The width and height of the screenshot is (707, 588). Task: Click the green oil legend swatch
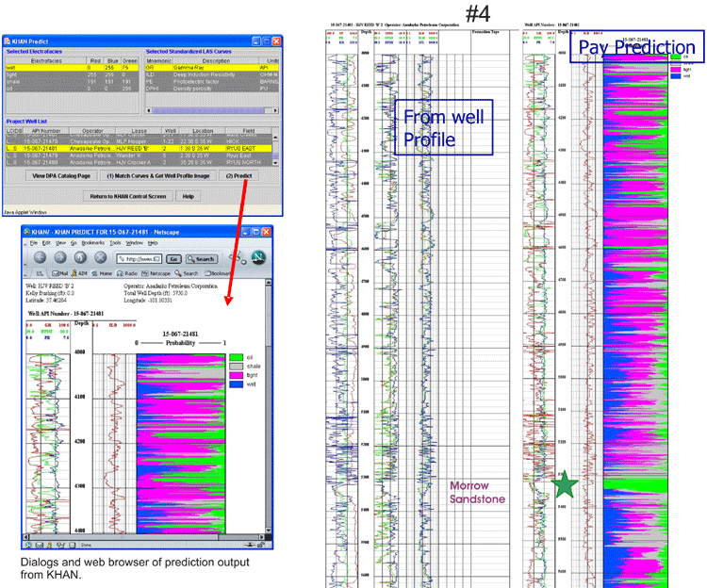pyautogui.click(x=237, y=357)
